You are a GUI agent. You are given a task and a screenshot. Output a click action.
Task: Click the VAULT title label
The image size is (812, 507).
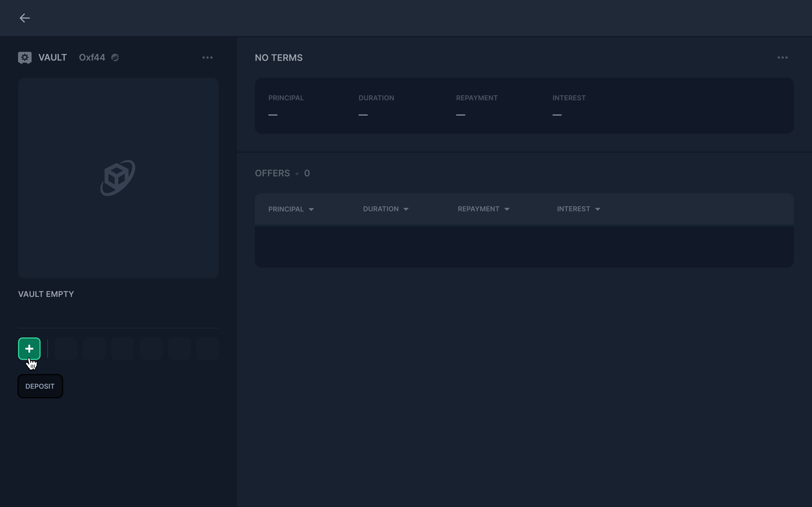click(x=53, y=58)
